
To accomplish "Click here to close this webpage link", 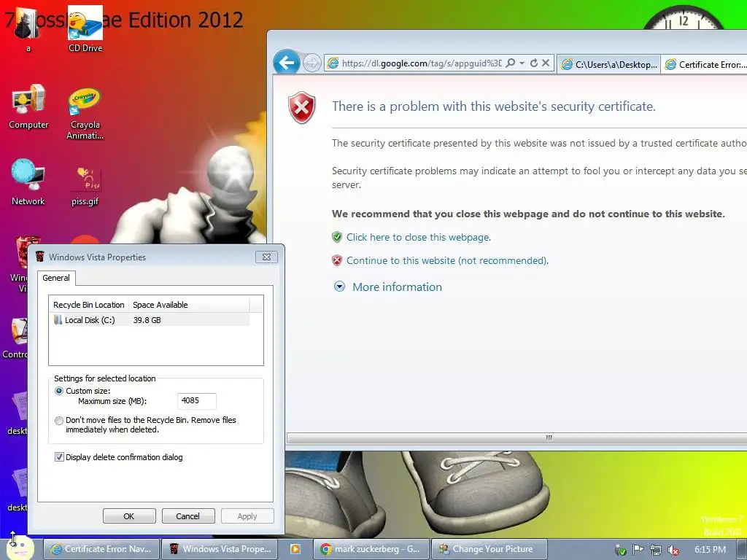I will point(418,237).
